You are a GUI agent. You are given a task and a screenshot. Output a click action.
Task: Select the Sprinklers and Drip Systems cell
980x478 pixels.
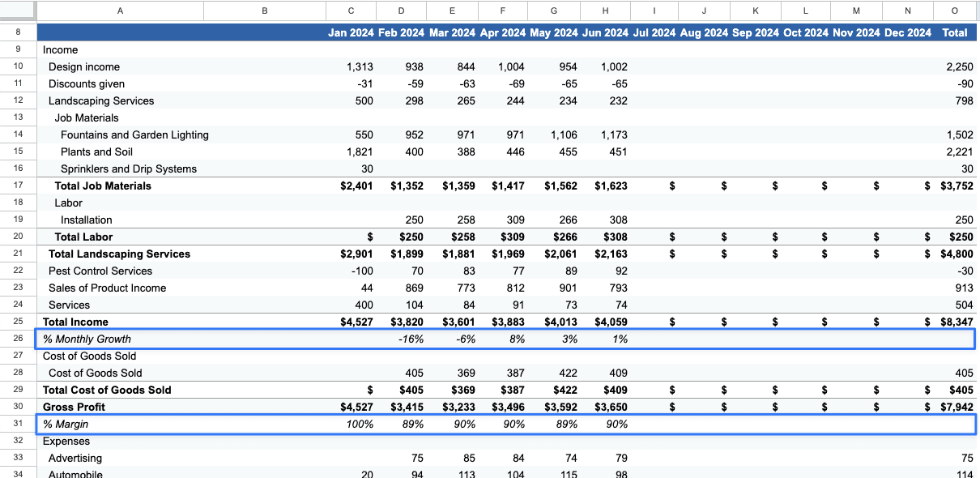point(129,169)
